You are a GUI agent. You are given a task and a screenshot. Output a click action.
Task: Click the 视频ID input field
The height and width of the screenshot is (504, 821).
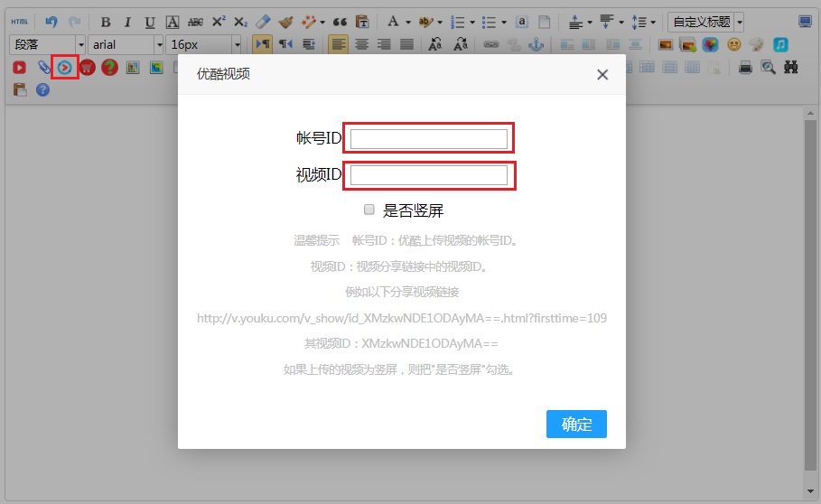(429, 175)
